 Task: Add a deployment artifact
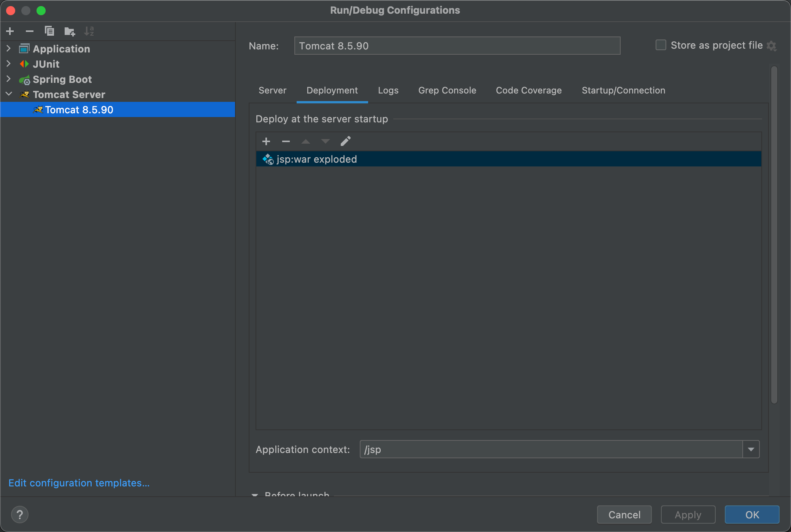[x=266, y=141]
